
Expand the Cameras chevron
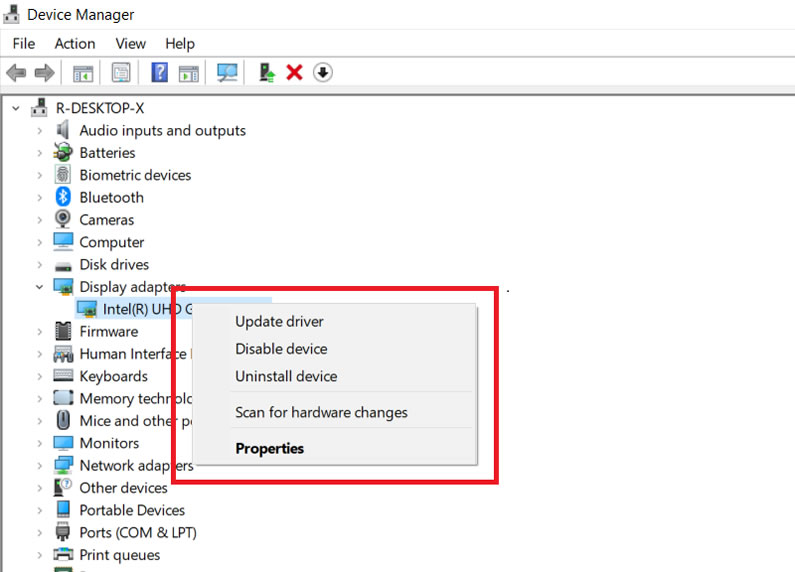pyautogui.click(x=40, y=220)
